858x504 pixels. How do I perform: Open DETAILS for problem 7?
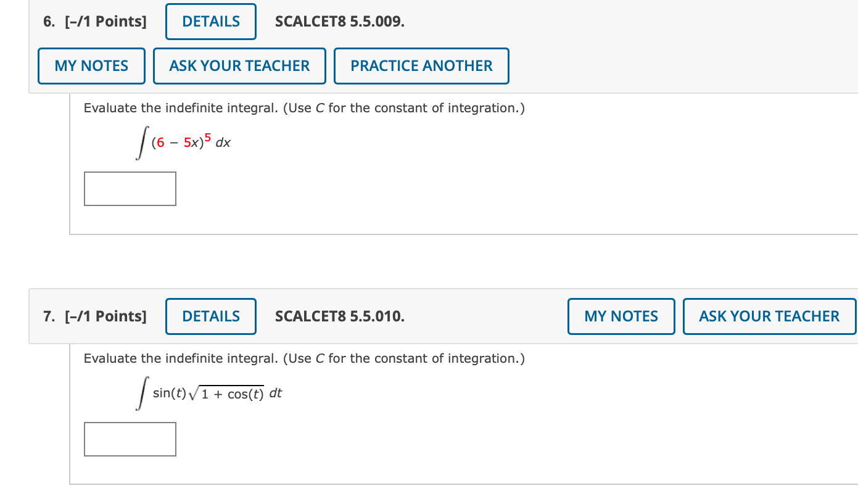pos(210,316)
